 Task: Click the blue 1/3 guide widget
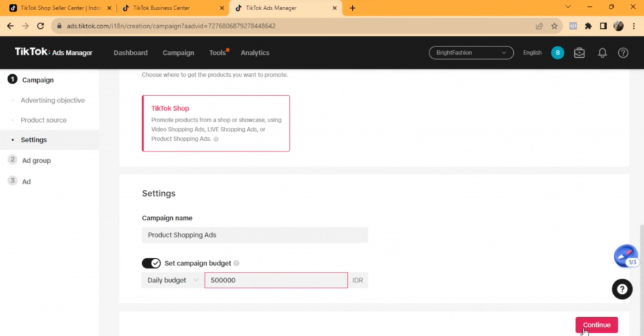coord(626,256)
